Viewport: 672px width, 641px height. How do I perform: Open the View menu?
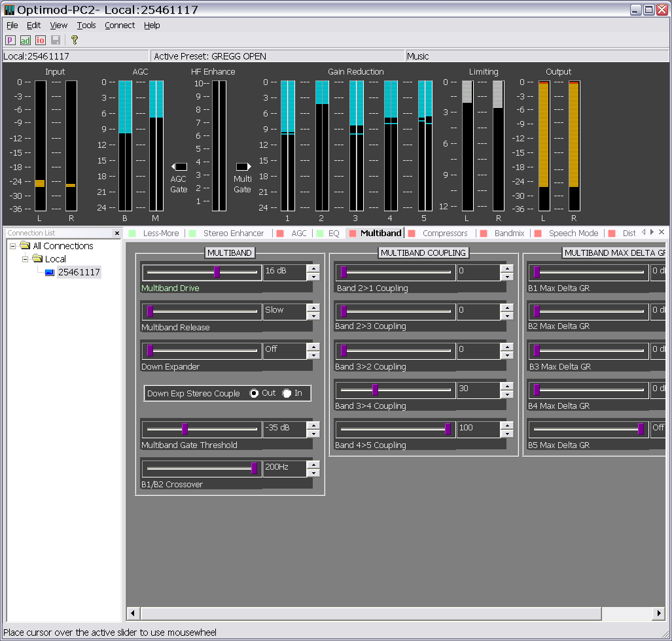[59, 26]
